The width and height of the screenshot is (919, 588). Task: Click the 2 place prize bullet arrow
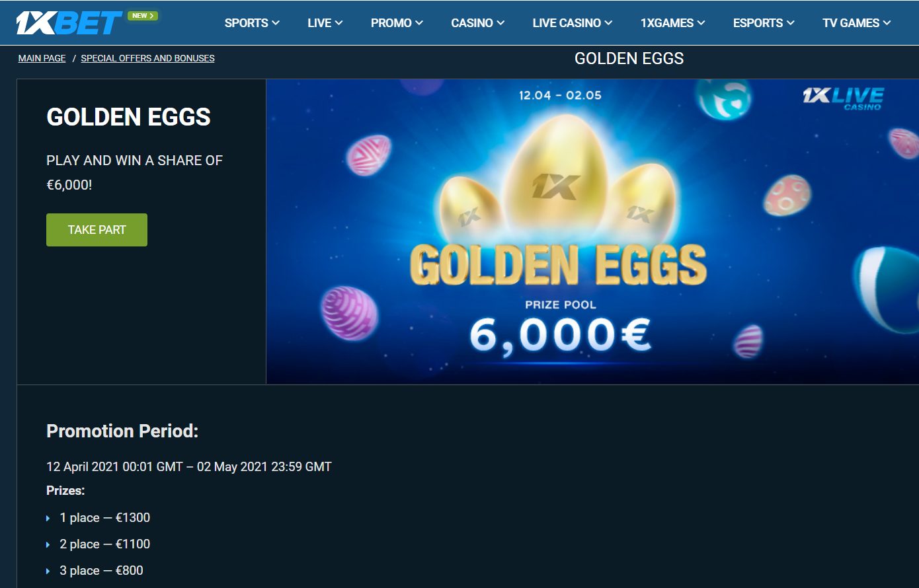click(48, 545)
